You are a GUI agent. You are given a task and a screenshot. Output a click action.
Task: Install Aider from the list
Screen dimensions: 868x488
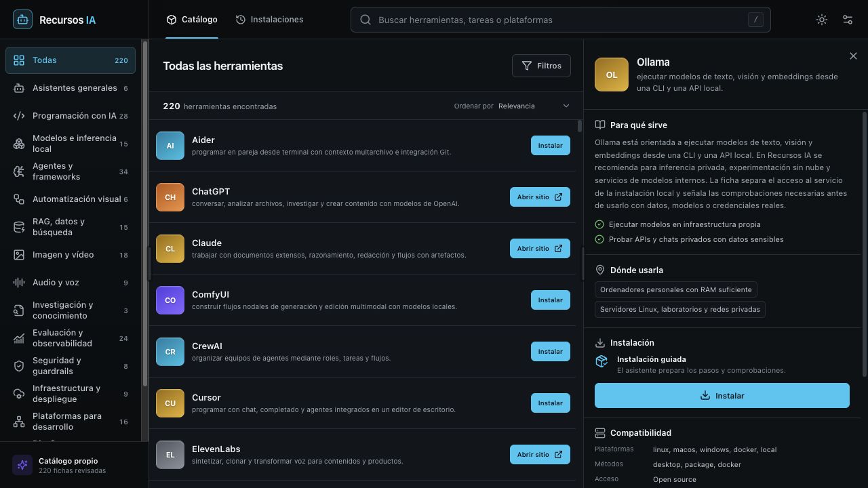click(551, 146)
